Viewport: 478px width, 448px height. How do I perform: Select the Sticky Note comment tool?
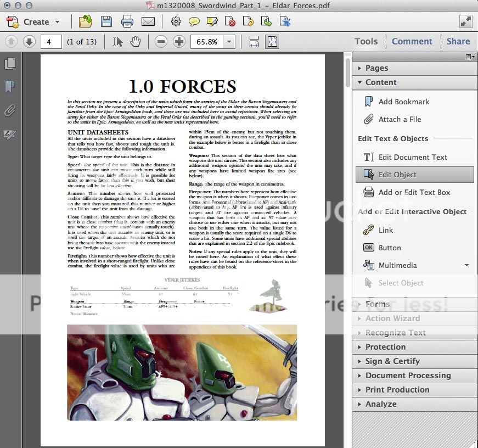[x=194, y=21]
